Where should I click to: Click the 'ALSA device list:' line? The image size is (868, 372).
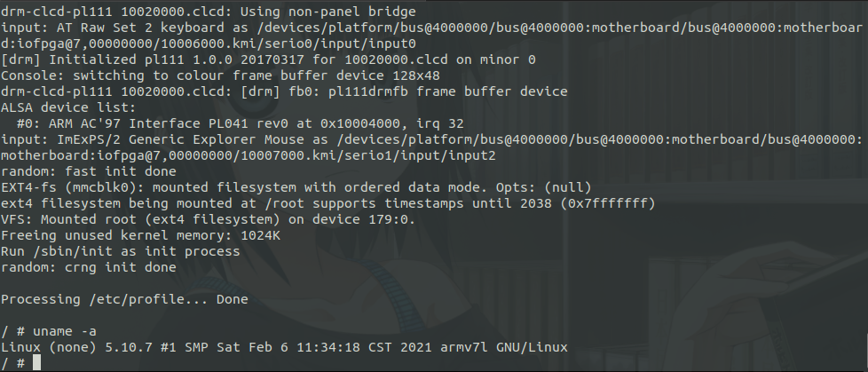[x=68, y=107]
